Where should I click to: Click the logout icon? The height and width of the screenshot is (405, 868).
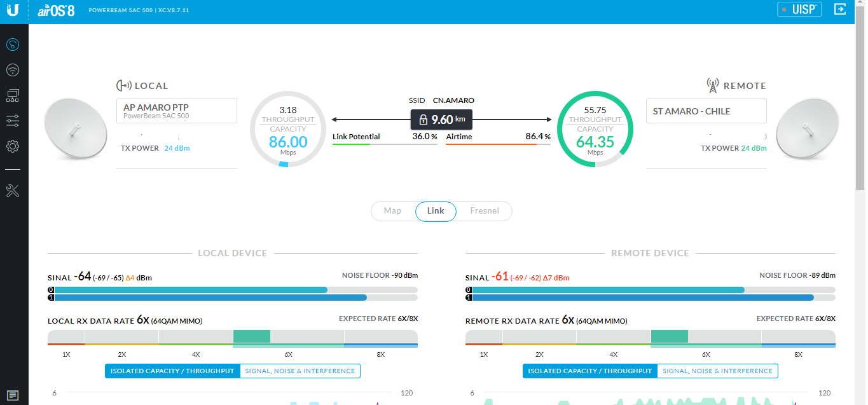(x=840, y=10)
